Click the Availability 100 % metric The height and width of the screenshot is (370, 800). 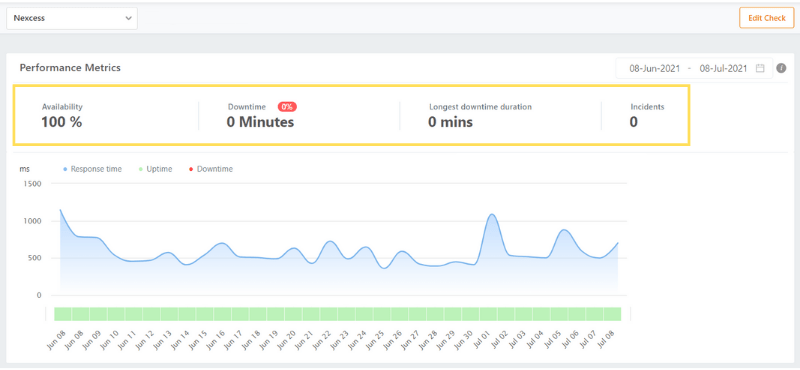pyautogui.click(x=62, y=115)
